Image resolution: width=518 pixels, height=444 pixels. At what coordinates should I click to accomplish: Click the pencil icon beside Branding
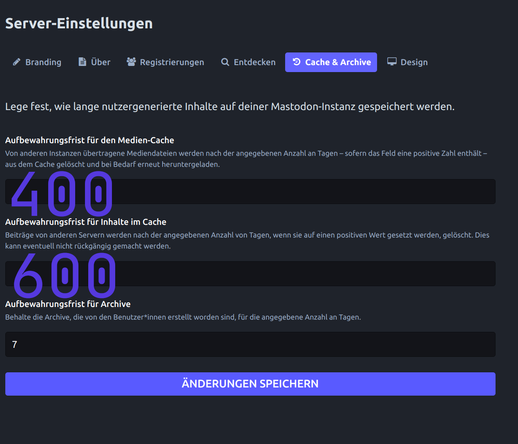coord(16,62)
